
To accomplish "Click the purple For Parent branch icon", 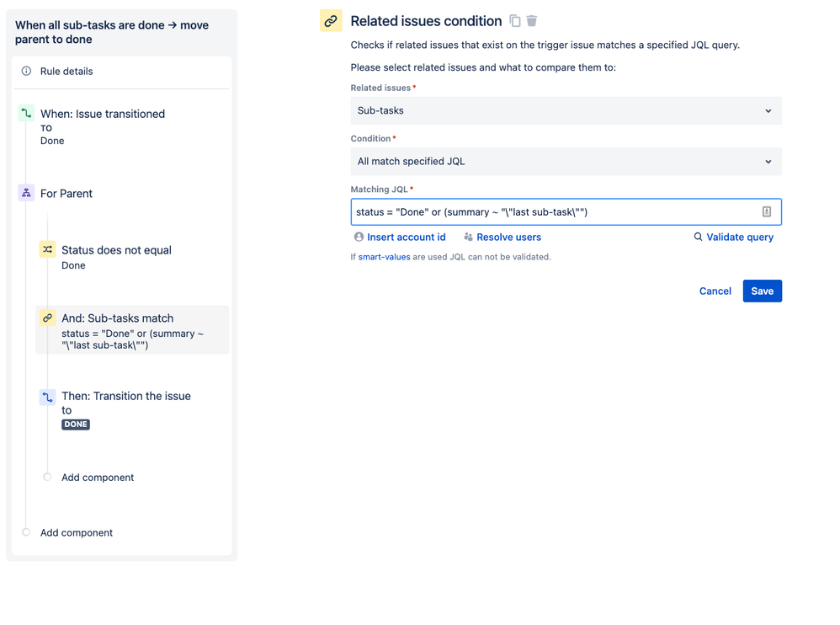I will [x=26, y=193].
